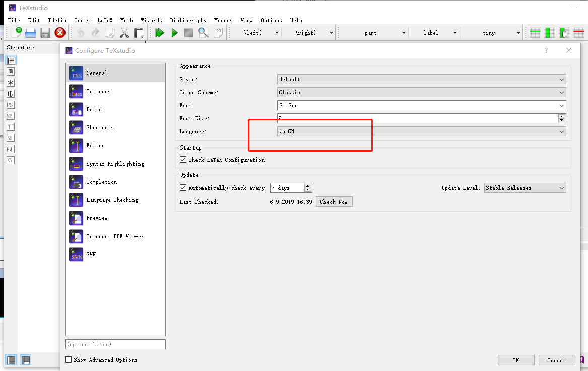Click the Paste clipboard icon
Image resolution: width=588 pixels, height=371 pixels.
[x=139, y=33]
